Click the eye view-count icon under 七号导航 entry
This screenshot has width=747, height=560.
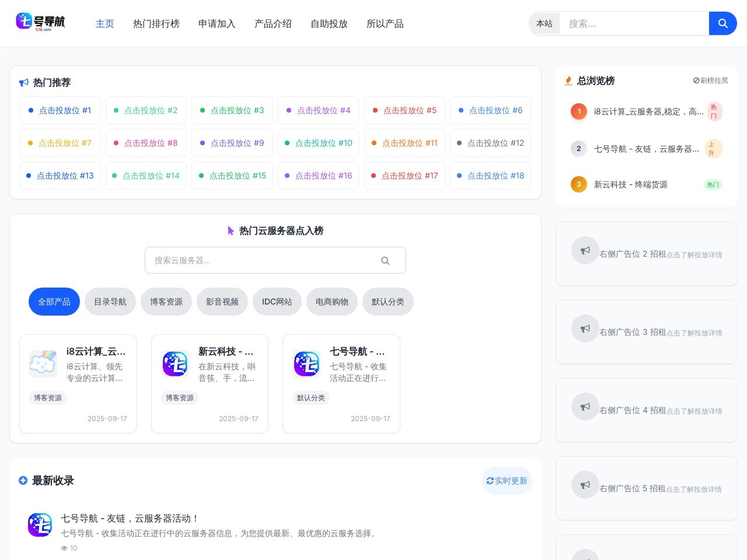point(64,548)
